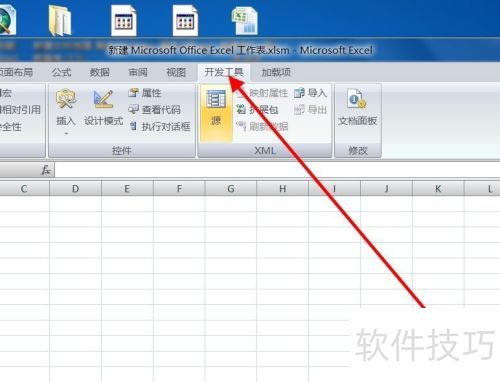Viewport: 500px width, 382px height.
Task: Select column D header
Action: [75, 189]
